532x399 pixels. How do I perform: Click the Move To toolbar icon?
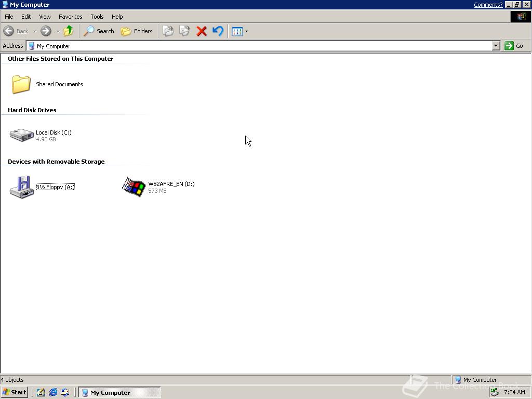(x=168, y=31)
